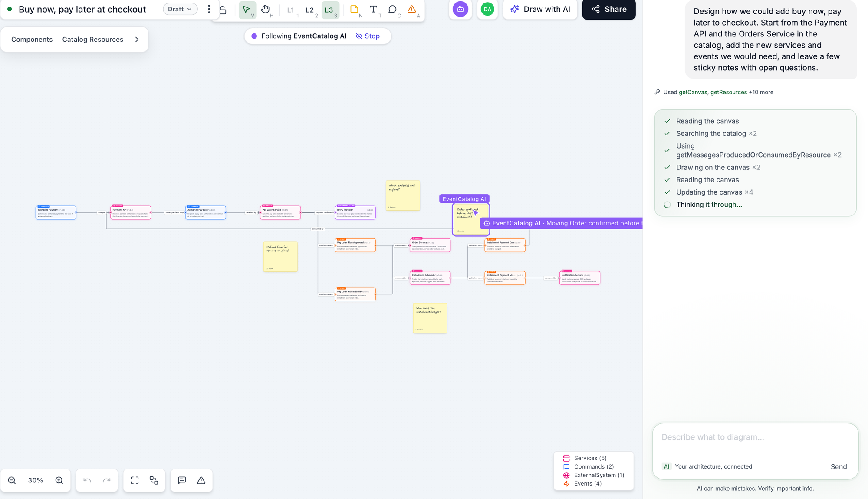Toggle the L3 detail level
868x499 pixels.
tap(329, 10)
